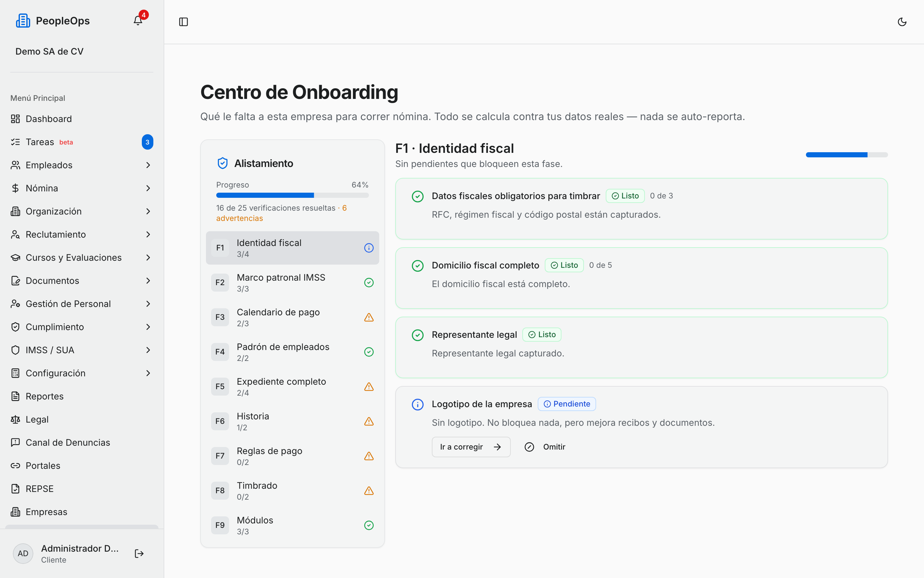Click the Tareas badge showing 3

pyautogui.click(x=147, y=142)
